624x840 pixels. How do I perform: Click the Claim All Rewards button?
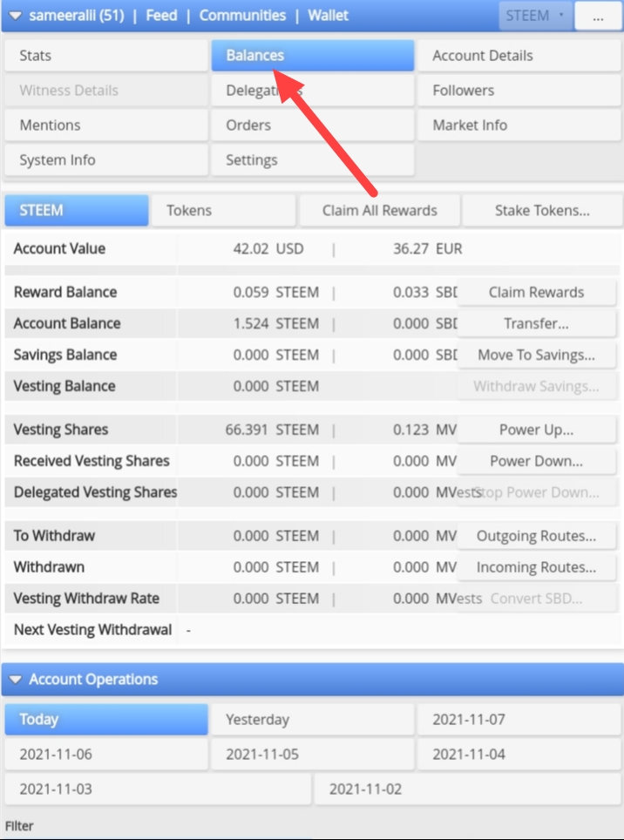click(379, 210)
